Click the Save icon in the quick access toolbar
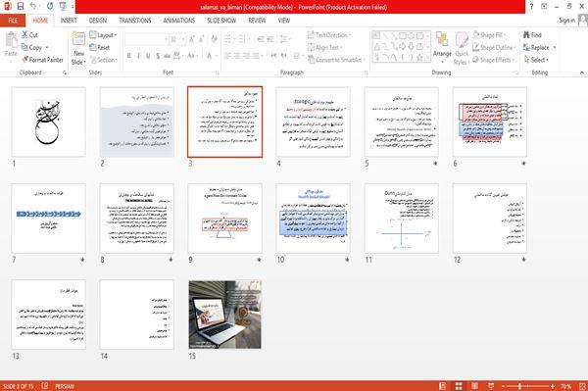Viewport: 588px width, 391px height. 21,6
